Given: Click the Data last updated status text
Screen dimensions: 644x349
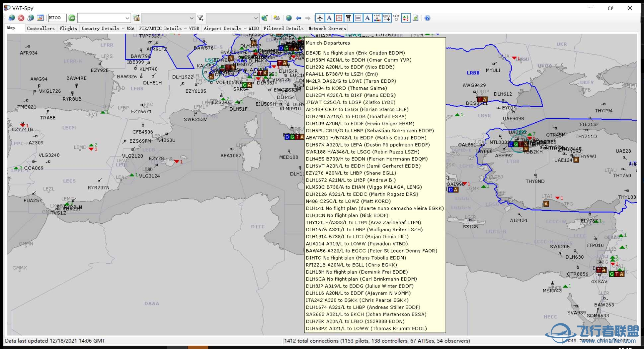Looking at the screenshot, I should point(55,341).
